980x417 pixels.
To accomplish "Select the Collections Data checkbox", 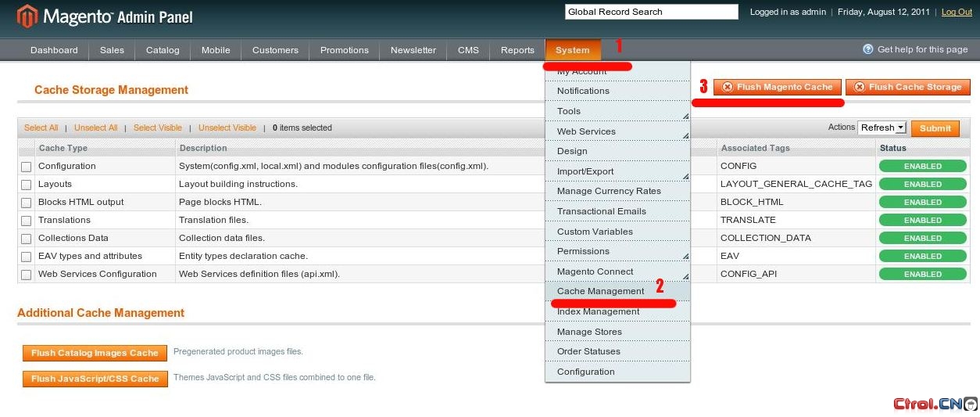I will pyautogui.click(x=27, y=239).
